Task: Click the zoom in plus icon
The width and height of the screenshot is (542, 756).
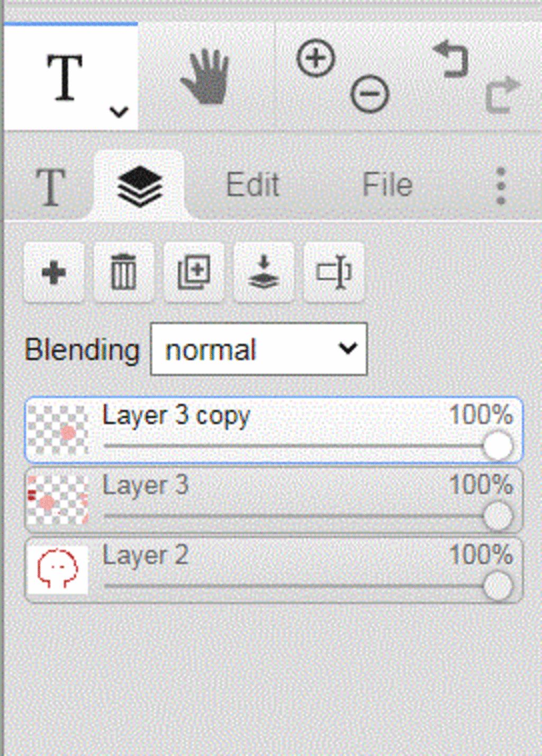Action: tap(316, 58)
